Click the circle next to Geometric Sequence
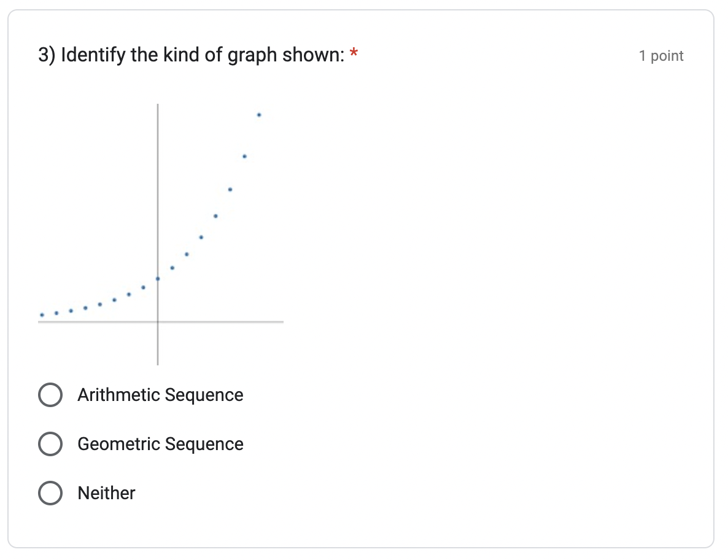 click(x=50, y=444)
